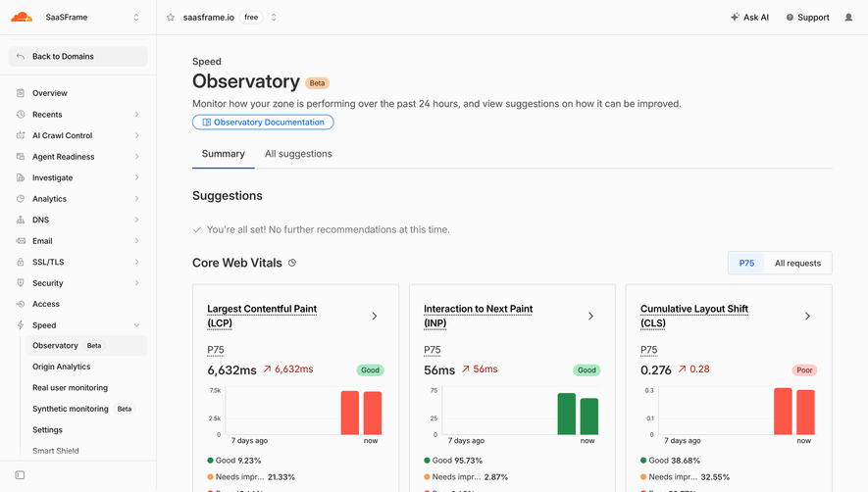Screen dimensions: 868x492
Task: Expand the DNS chevron
Action: click(136, 220)
